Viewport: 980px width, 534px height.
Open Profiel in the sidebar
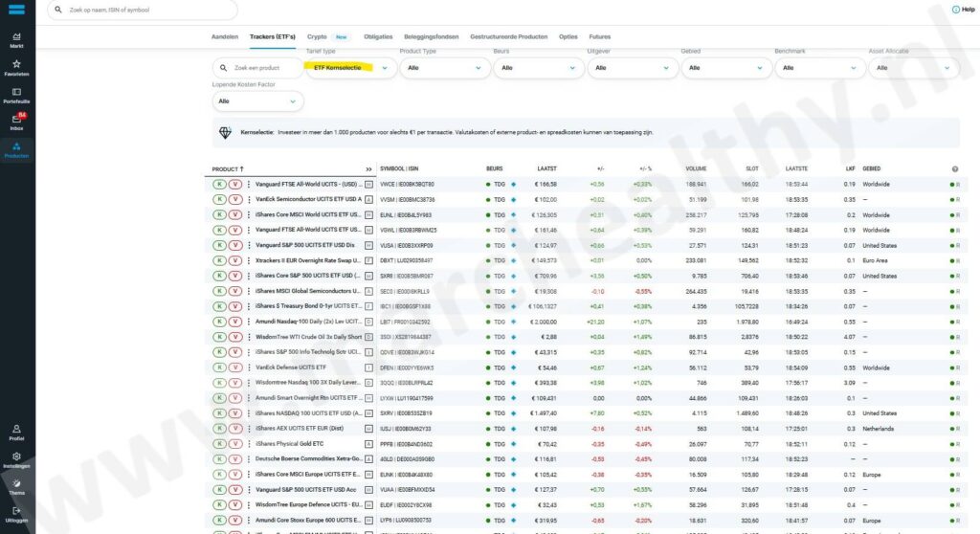[x=16, y=433]
